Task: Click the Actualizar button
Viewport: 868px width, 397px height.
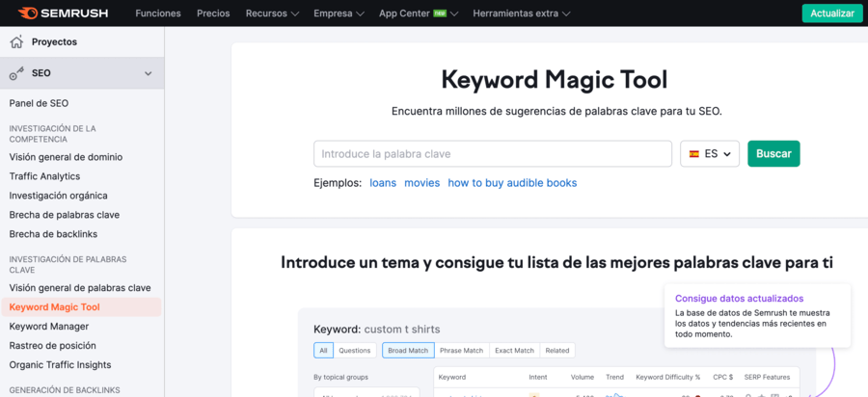Action: (832, 13)
